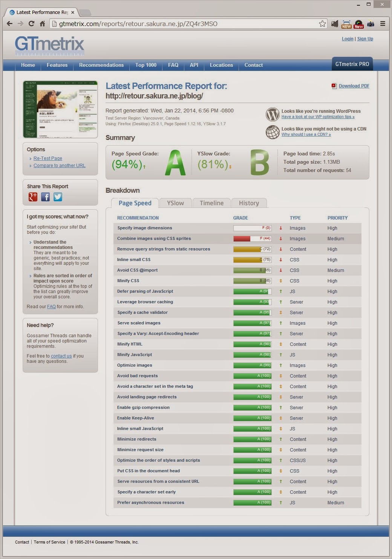Viewport: 392px width, 559px height.
Task: Click the CDN globe icon
Action: click(273, 132)
